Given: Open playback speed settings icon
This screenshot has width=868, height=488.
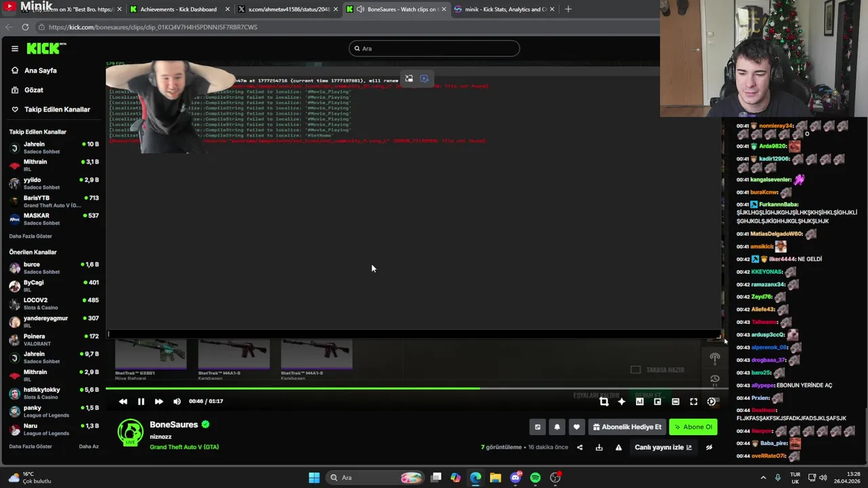Looking at the screenshot, I should [711, 401].
